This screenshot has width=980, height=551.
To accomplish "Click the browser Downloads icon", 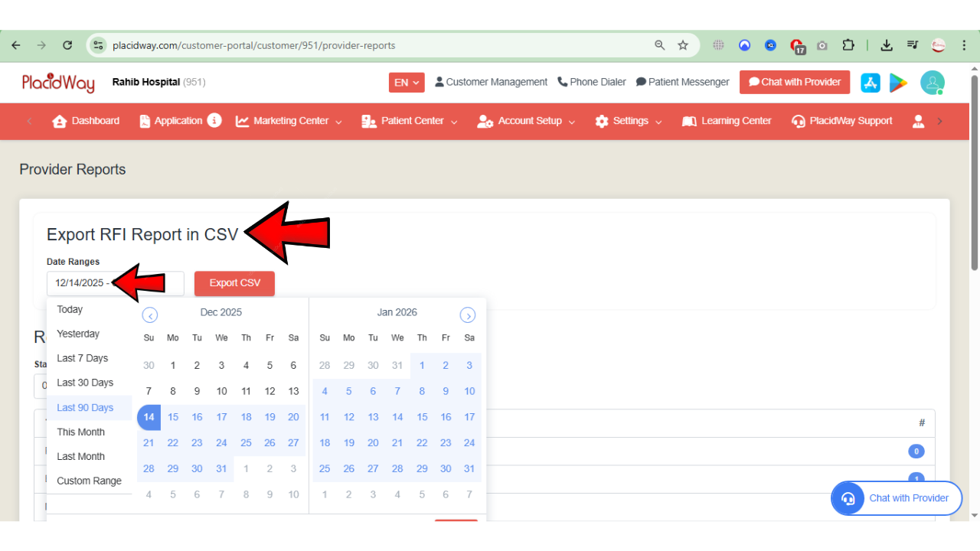I will pyautogui.click(x=886, y=45).
